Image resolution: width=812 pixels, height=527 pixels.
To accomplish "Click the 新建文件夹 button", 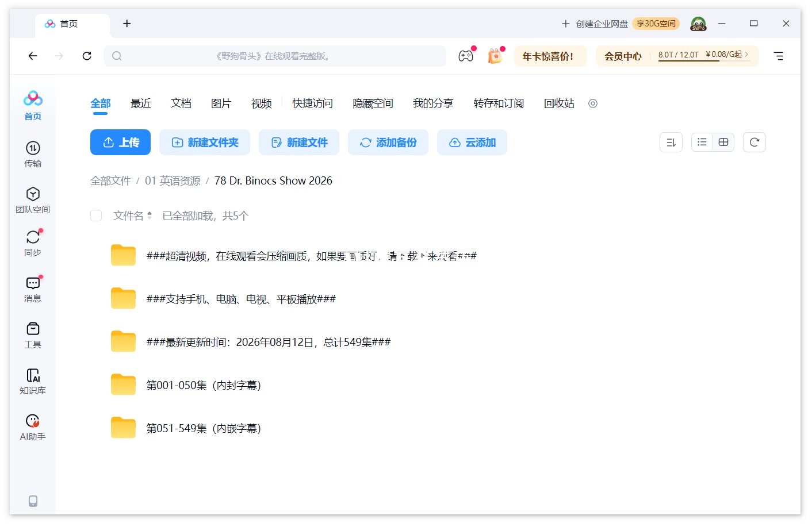I will tap(205, 142).
